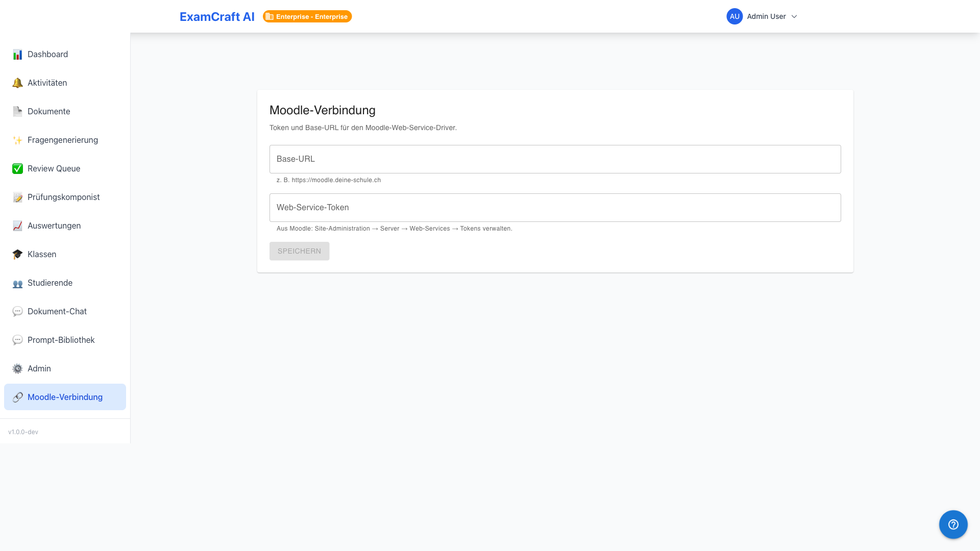Select the Moodle-Verbindung sidebar entry

click(x=65, y=397)
